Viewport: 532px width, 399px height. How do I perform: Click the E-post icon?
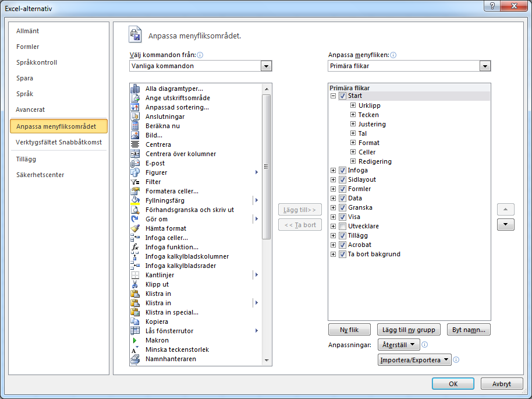135,163
